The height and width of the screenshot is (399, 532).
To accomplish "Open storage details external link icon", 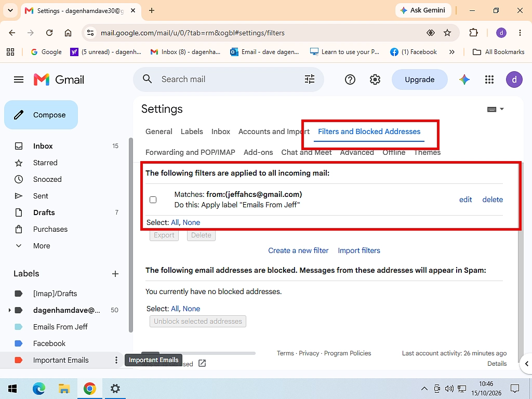I will click(x=202, y=363).
